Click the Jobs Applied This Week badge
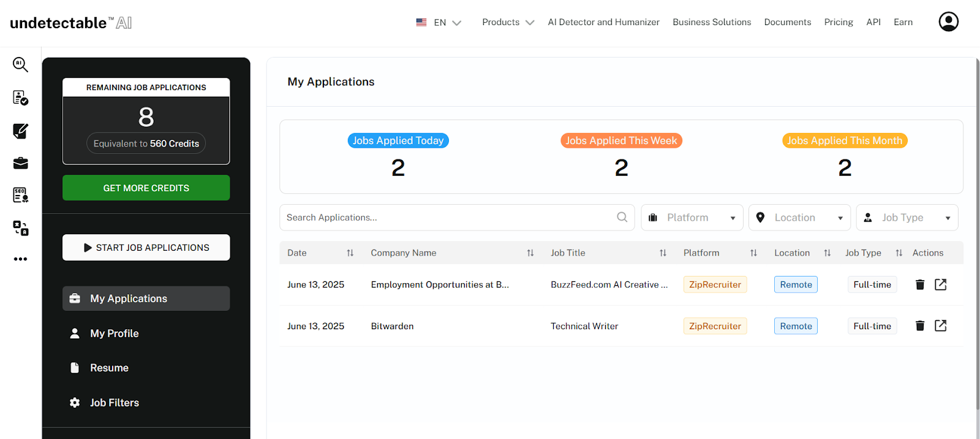The image size is (980, 439). point(621,140)
